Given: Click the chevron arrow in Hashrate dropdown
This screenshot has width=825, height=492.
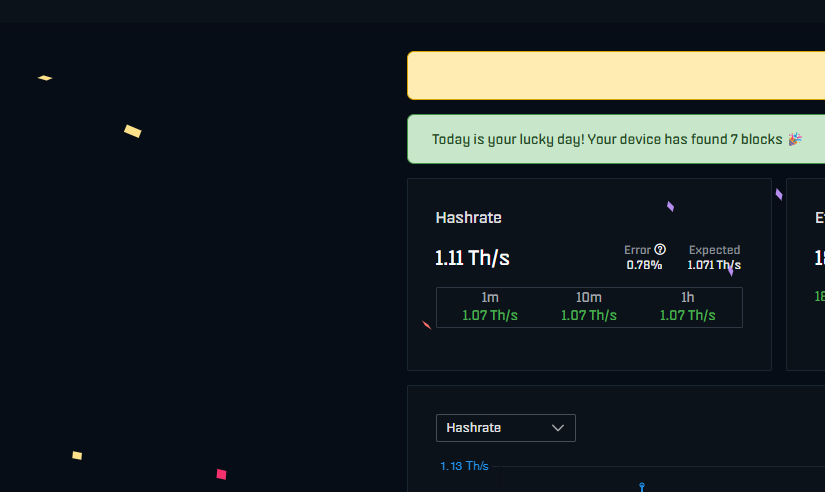Looking at the screenshot, I should 559,428.
